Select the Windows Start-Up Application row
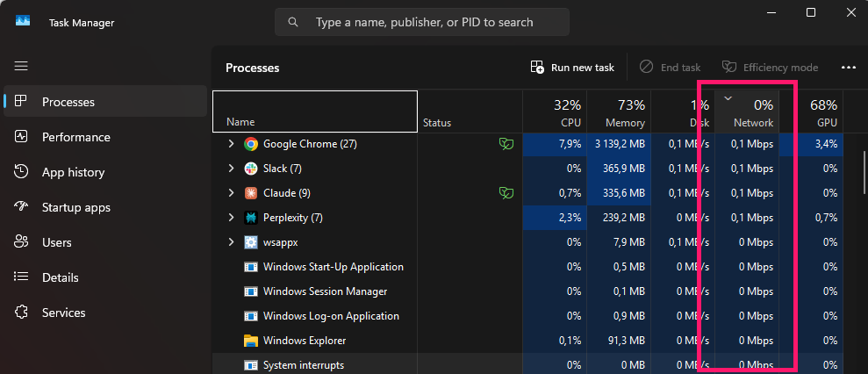Viewport: 868px width, 374px height. [528, 267]
